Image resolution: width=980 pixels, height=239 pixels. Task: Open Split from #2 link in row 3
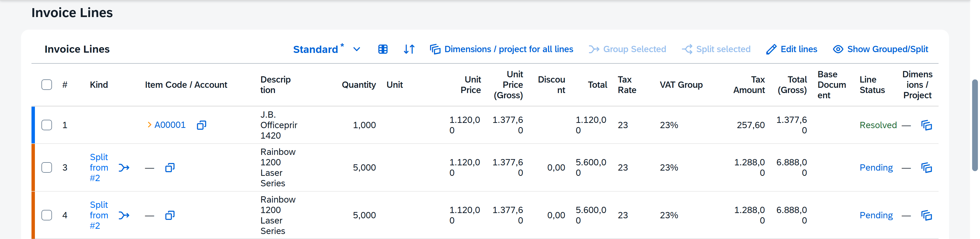coord(99,167)
